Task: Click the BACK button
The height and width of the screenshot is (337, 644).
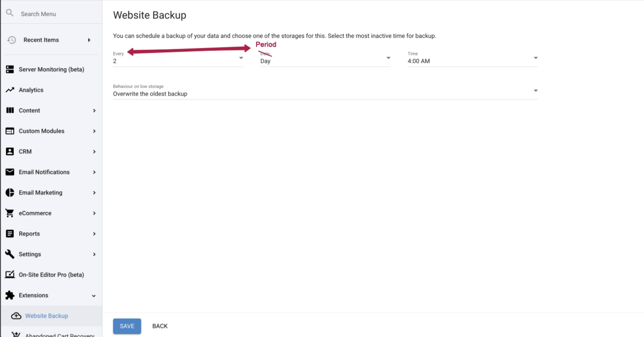Action: click(x=160, y=326)
